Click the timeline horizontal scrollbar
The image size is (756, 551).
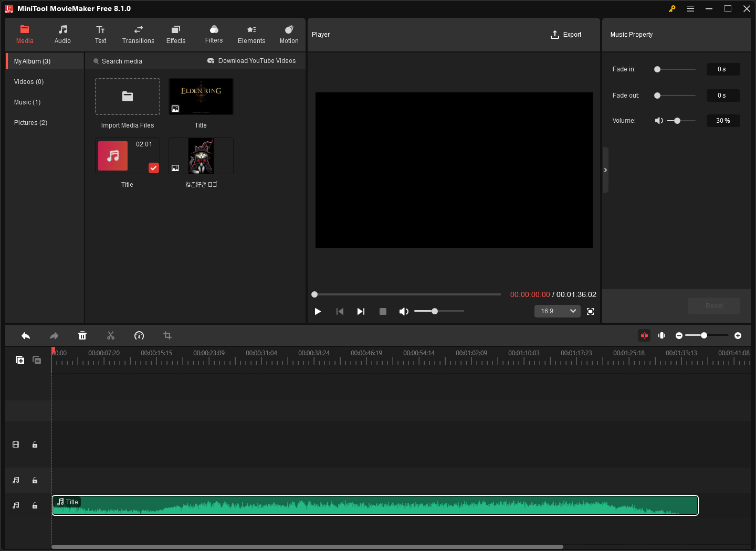coord(307,547)
